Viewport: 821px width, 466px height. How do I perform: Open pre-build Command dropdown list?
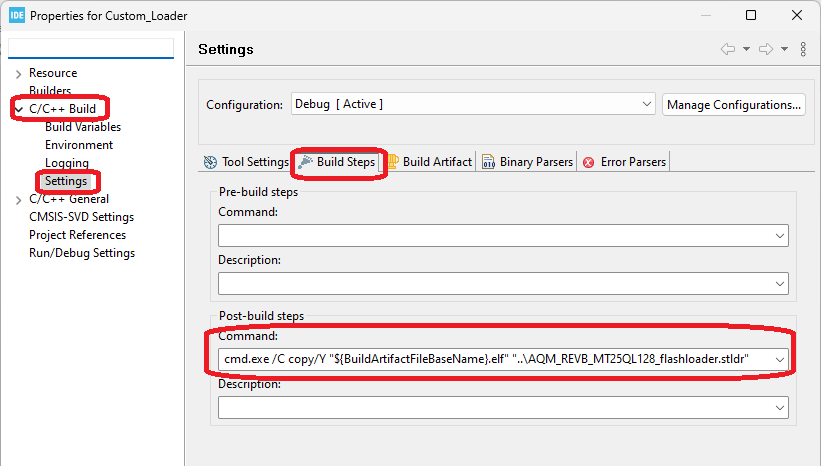779,235
